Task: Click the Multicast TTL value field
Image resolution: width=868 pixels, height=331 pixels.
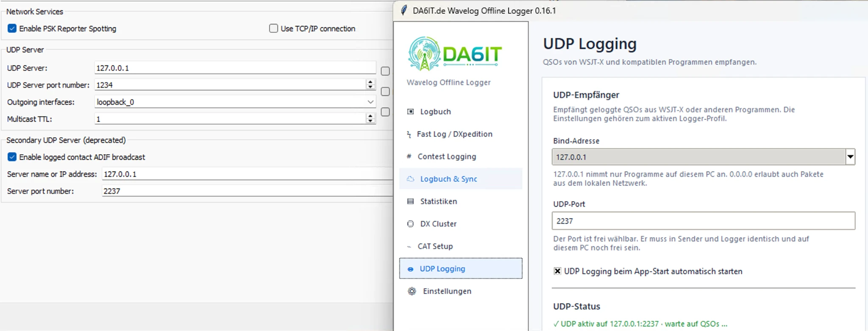Action: point(230,119)
